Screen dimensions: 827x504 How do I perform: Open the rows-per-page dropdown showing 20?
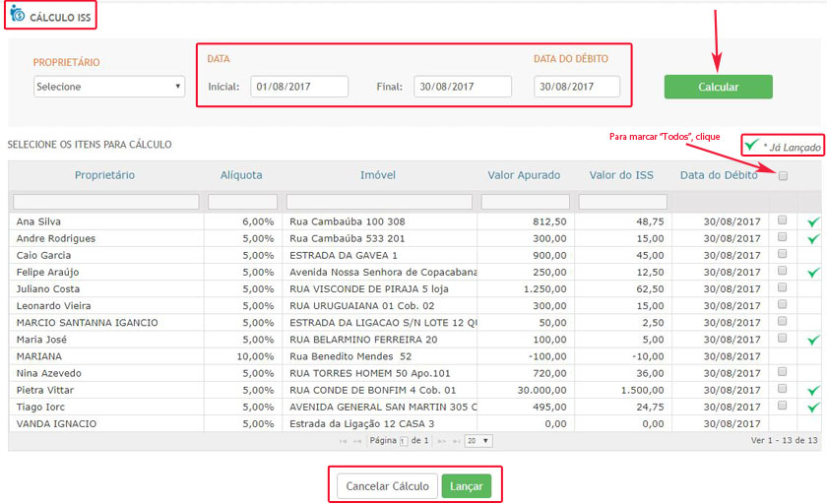[478, 441]
